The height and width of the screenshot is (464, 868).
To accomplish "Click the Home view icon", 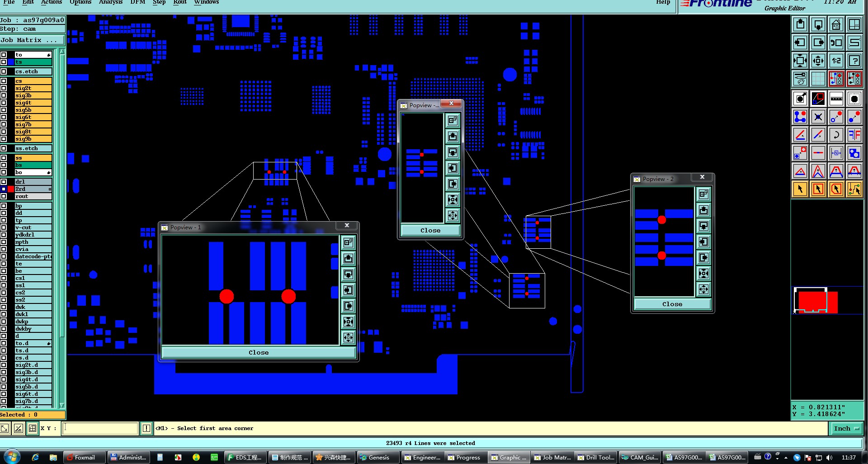I will coord(836,24).
